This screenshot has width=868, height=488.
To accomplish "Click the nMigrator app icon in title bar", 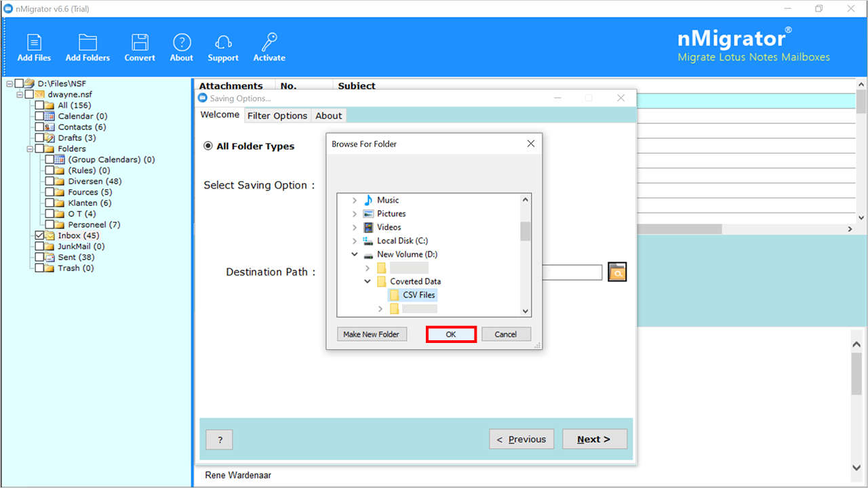I will [x=8, y=9].
